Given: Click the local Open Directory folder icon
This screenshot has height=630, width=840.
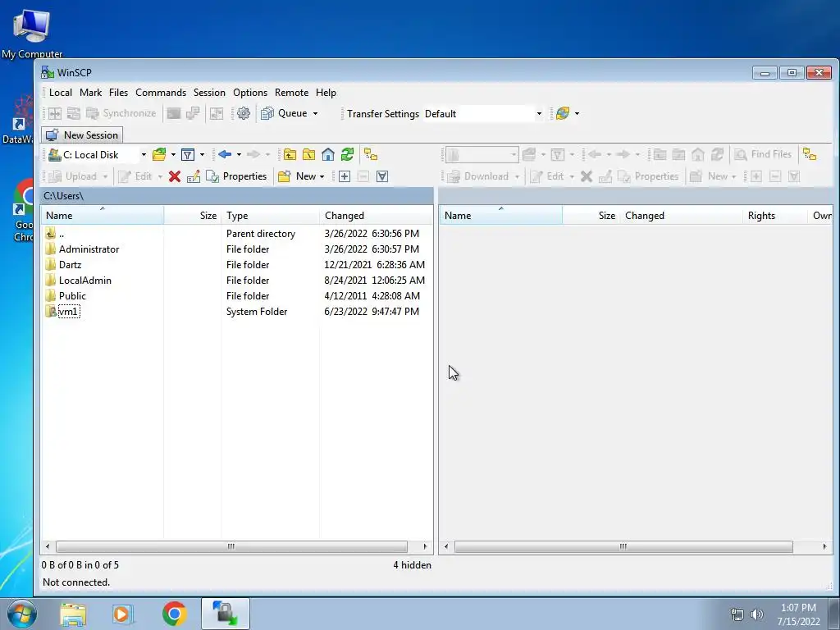Looking at the screenshot, I should coord(159,155).
